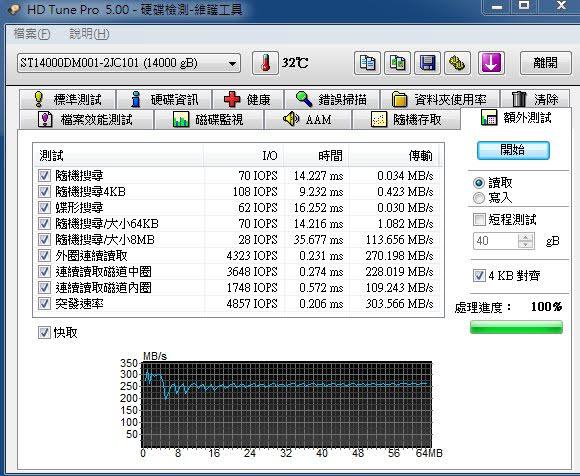Screen dimensions: 580x476
Task: Enable the 短程測試 checkbox
Action: click(x=479, y=220)
